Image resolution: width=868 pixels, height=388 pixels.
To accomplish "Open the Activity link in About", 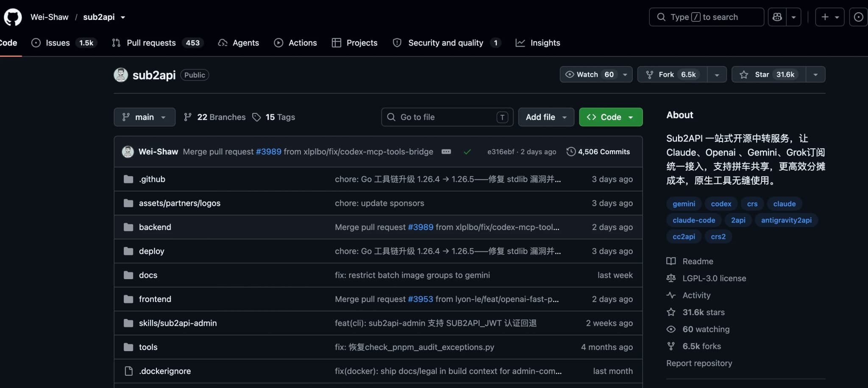I will click(689, 295).
